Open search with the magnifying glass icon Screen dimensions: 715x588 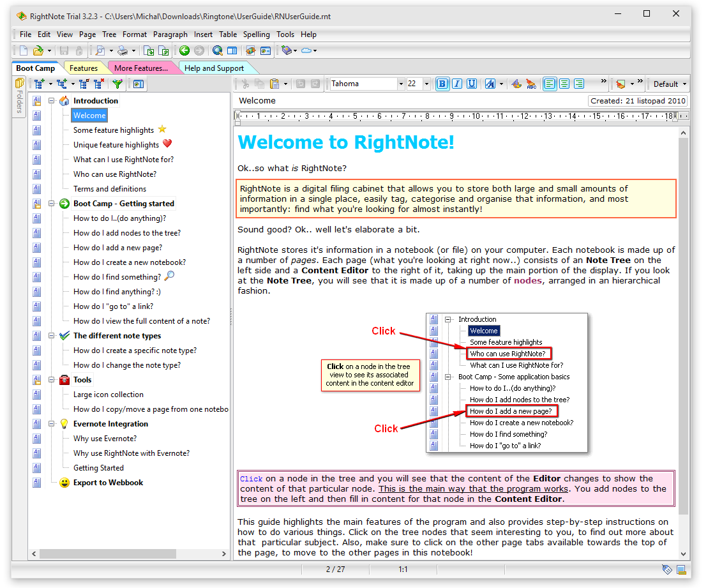coord(218,50)
